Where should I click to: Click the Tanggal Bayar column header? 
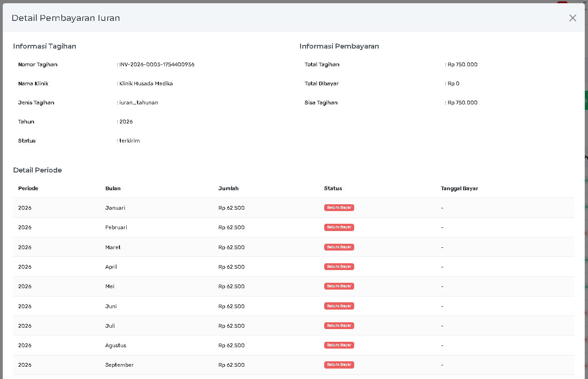pos(459,188)
